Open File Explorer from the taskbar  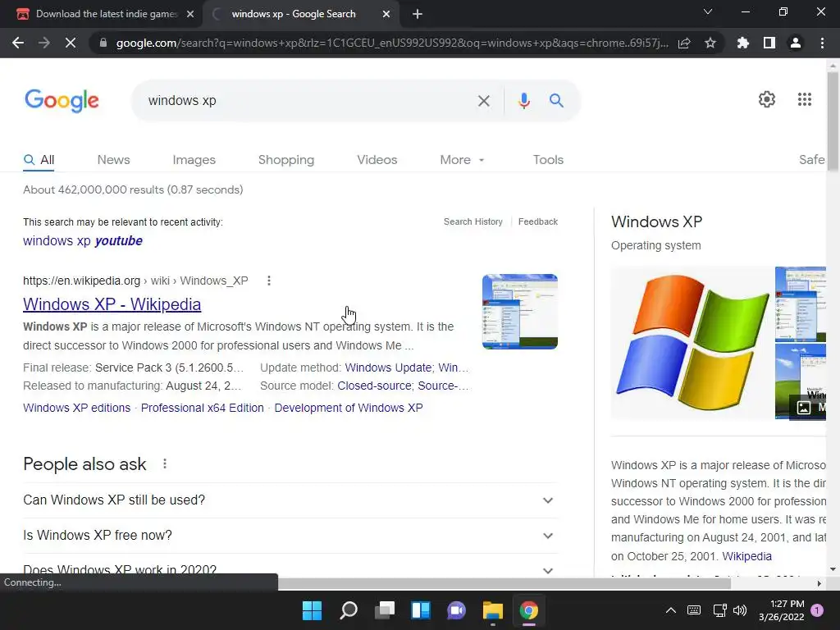click(x=493, y=610)
